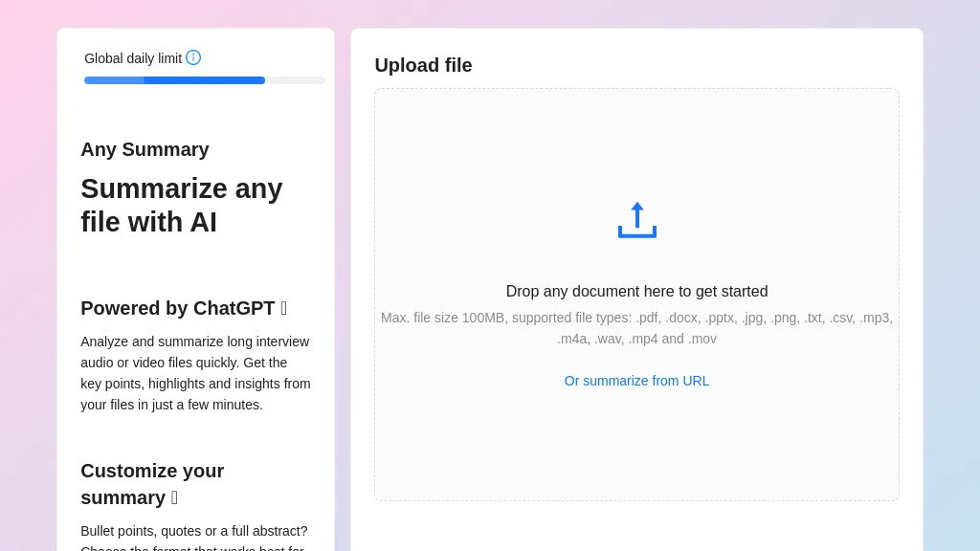980x551 pixels.
Task: Click the Powered by ChatGPT heading
Action: [177, 308]
